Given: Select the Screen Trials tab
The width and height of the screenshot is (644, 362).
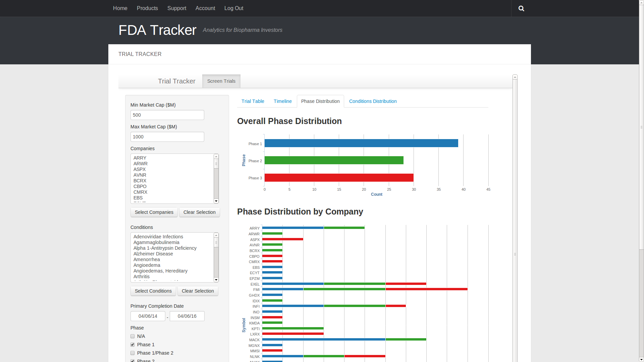Looking at the screenshot, I should tap(221, 81).
